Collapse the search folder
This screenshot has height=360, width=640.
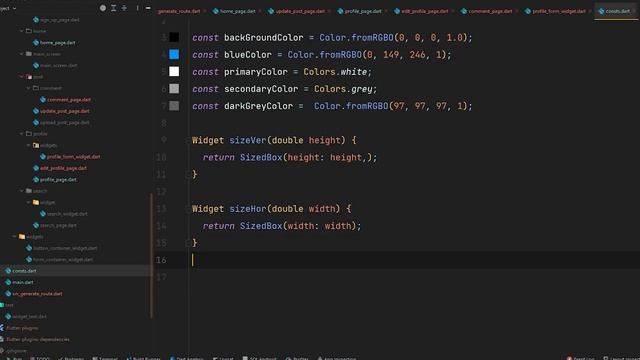pos(22,191)
